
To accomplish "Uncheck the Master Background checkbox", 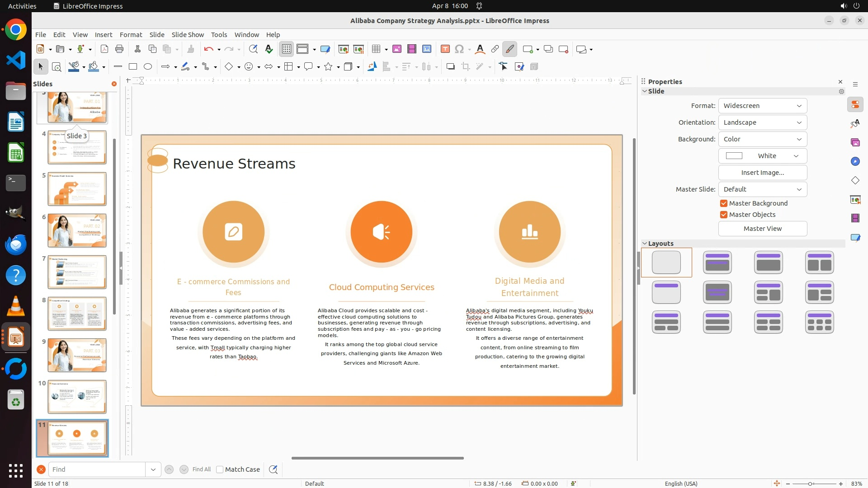I will (724, 203).
